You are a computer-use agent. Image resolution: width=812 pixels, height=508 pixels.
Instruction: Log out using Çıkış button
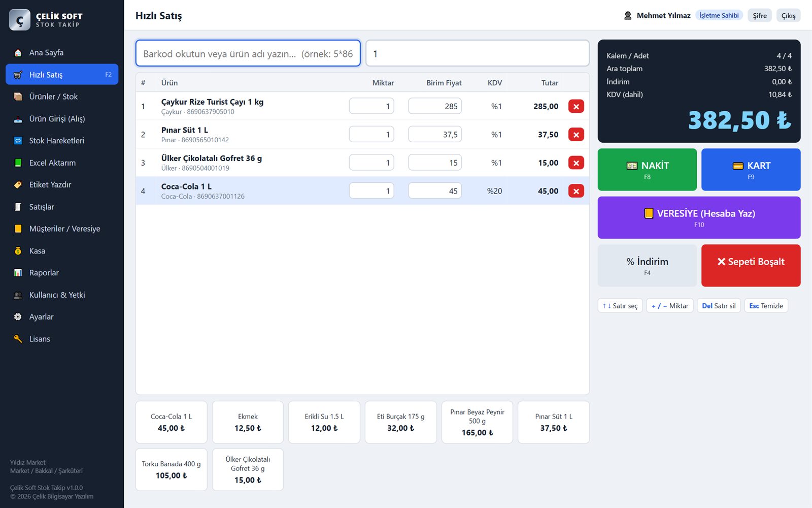pyautogui.click(x=788, y=16)
